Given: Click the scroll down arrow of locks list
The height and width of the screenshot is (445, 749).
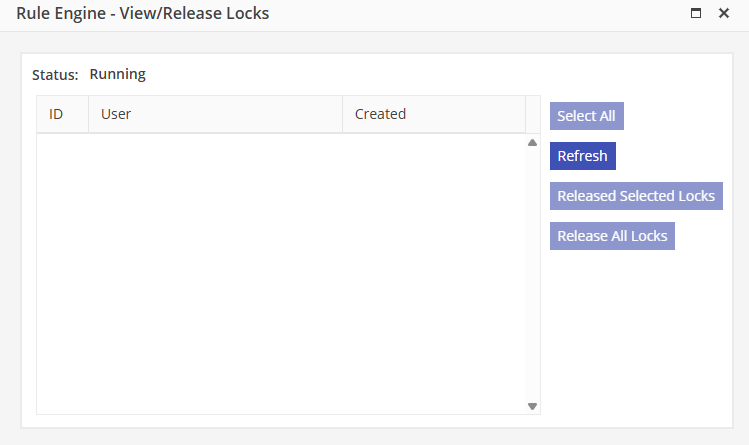Looking at the screenshot, I should 532,406.
